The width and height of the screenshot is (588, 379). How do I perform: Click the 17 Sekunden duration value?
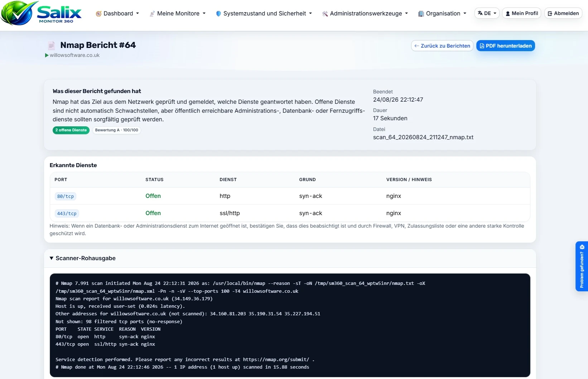(x=390, y=118)
